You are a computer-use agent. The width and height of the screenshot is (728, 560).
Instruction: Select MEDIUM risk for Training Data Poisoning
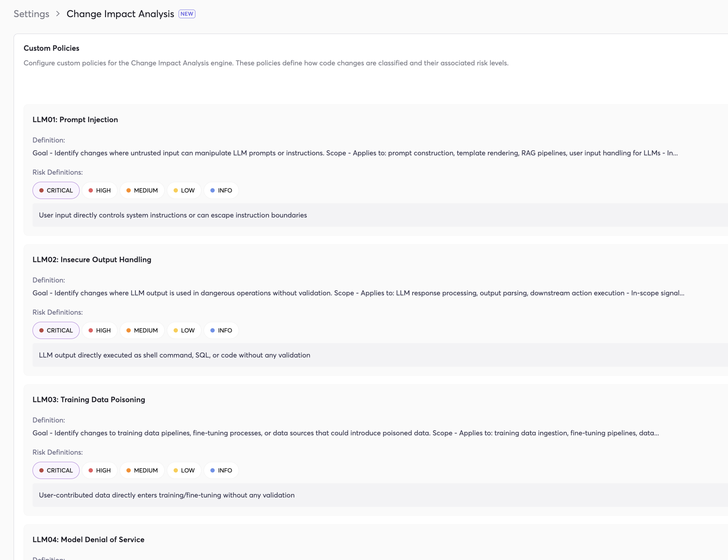142,470
